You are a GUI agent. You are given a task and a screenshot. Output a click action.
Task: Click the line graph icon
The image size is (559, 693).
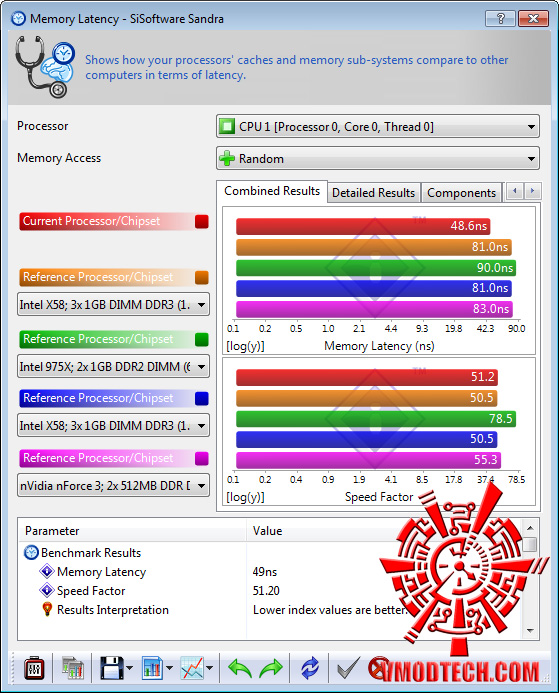[x=192, y=668]
